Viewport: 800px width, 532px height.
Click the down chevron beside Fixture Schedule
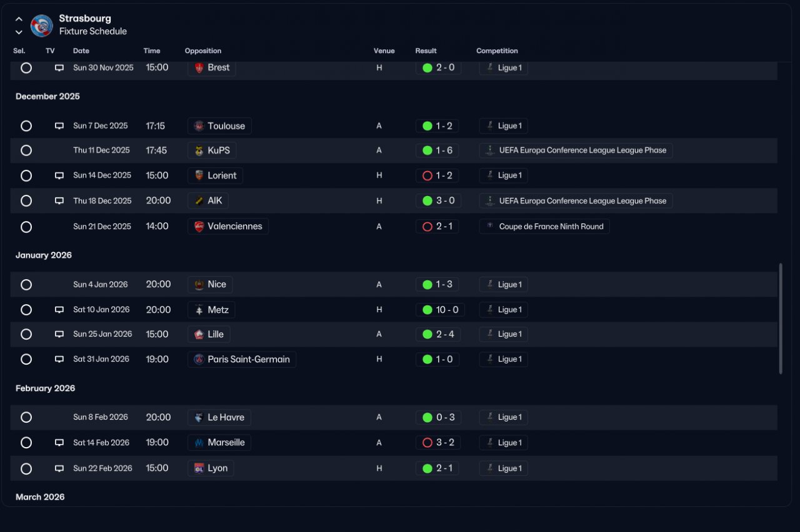click(x=19, y=32)
